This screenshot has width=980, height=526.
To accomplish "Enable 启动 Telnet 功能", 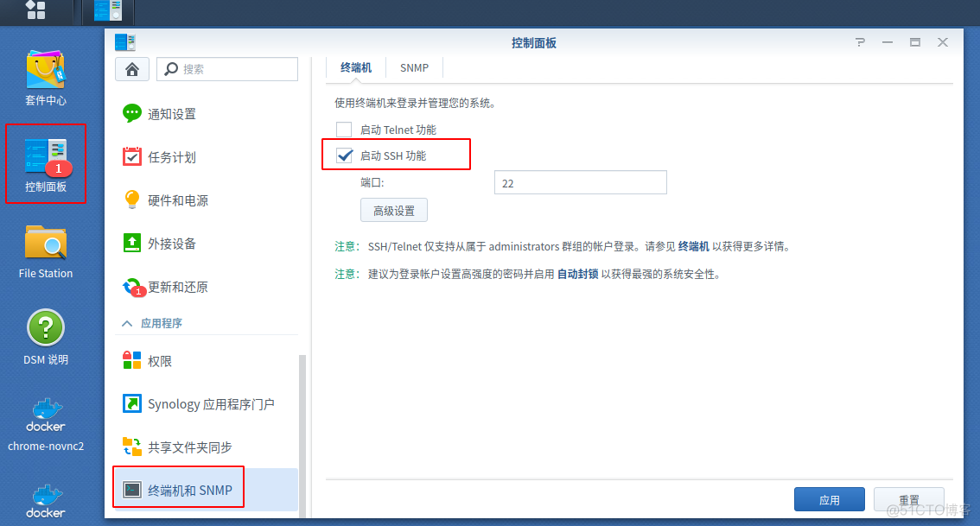I will tap(343, 129).
